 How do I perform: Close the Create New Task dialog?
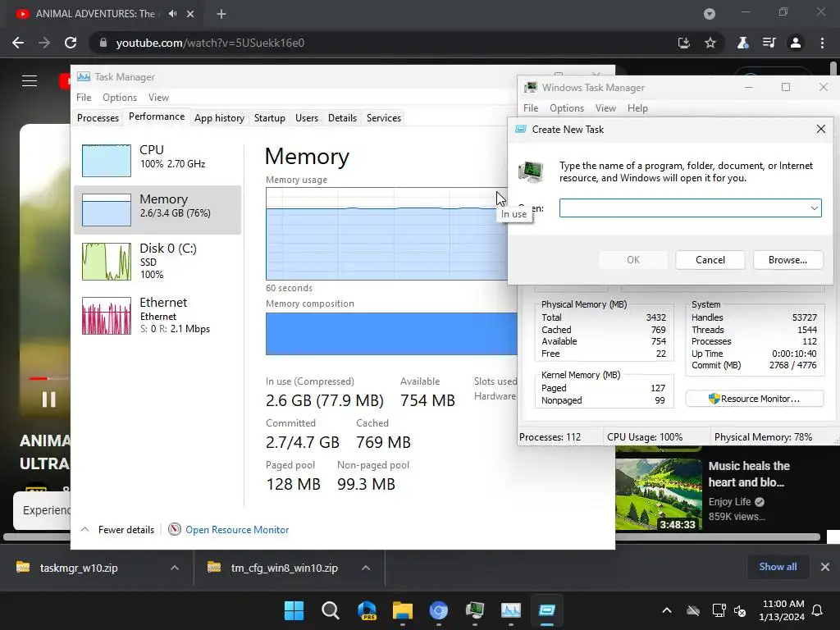820,129
